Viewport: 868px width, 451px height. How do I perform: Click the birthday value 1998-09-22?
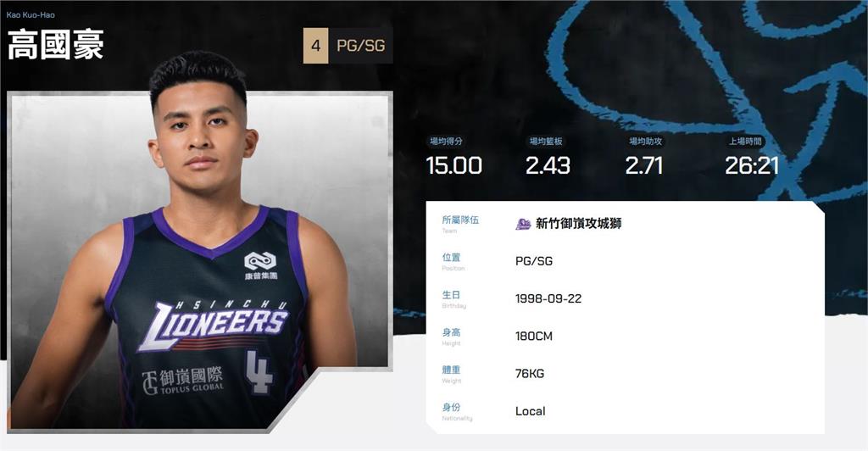(x=548, y=298)
